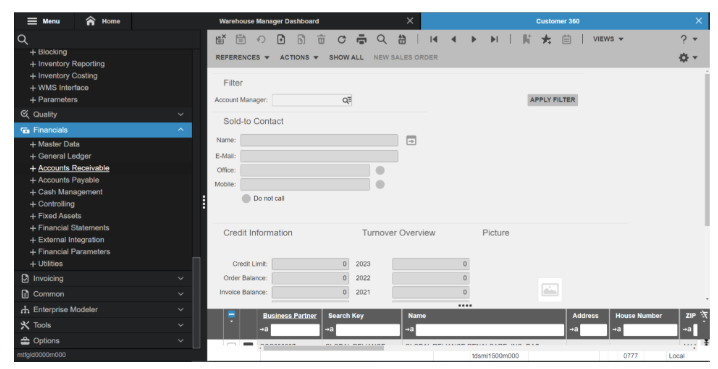Expand the Enterprise Modeler section
The image size is (718, 369).
click(x=103, y=309)
